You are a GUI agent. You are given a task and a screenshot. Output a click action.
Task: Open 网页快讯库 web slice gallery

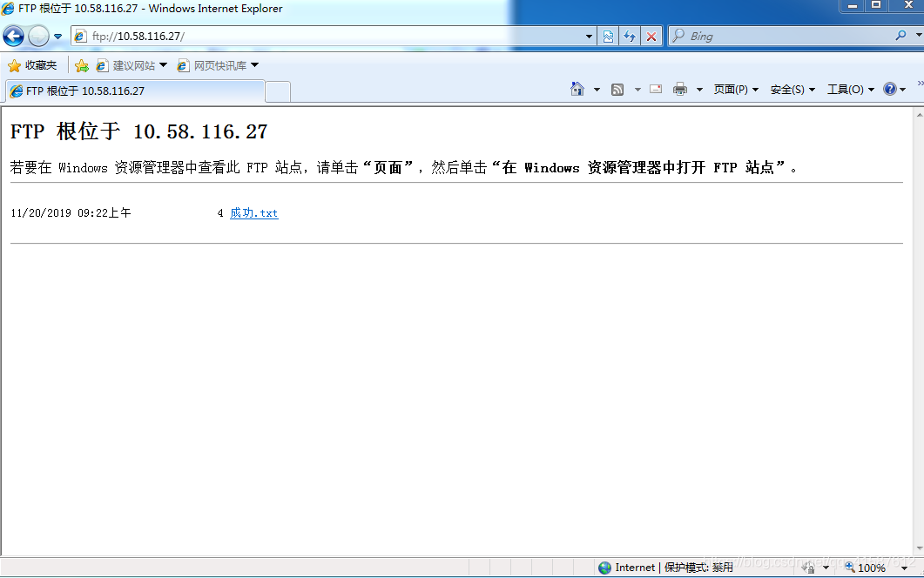[218, 65]
